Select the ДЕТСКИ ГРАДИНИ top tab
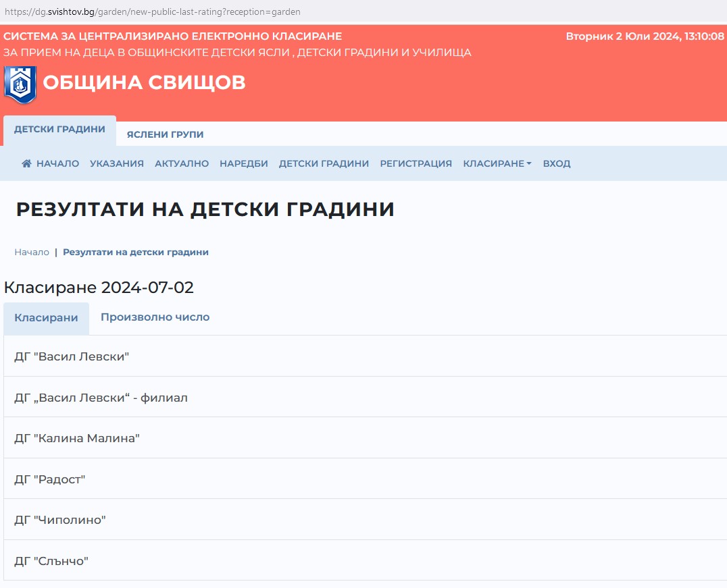Viewport: 727px width, 588px height. (x=59, y=130)
